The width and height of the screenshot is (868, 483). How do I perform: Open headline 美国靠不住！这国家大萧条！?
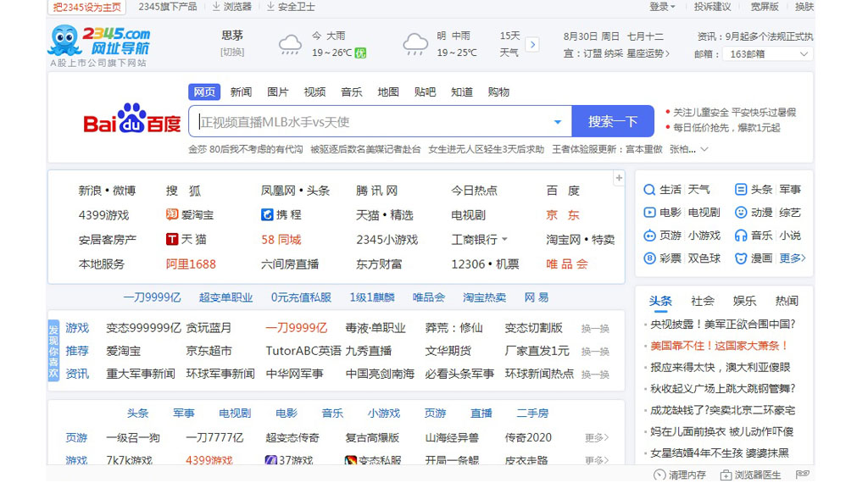(x=719, y=346)
